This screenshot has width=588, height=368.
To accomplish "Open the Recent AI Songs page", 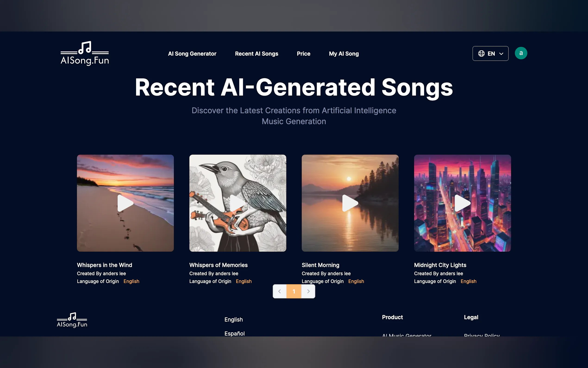I will pyautogui.click(x=256, y=54).
